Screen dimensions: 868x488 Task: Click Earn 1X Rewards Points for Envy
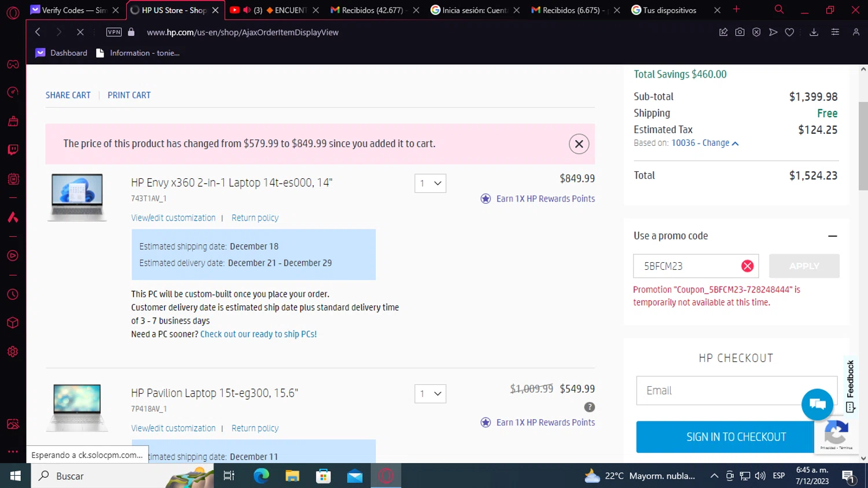point(538,199)
